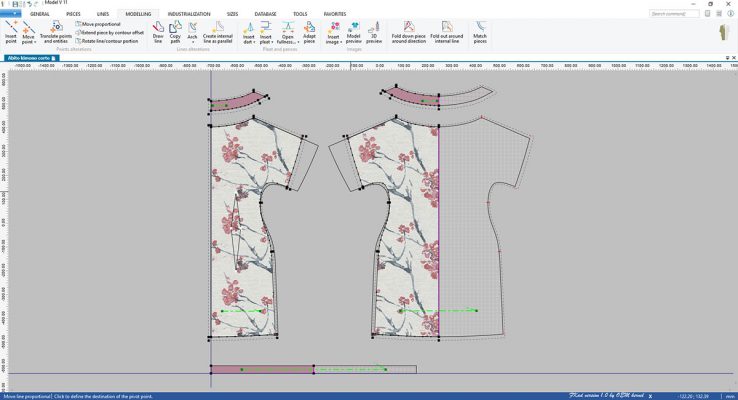Viewport: 738px width, 400px height.
Task: Switch to the DATABASE ribbon tab
Action: 265,14
